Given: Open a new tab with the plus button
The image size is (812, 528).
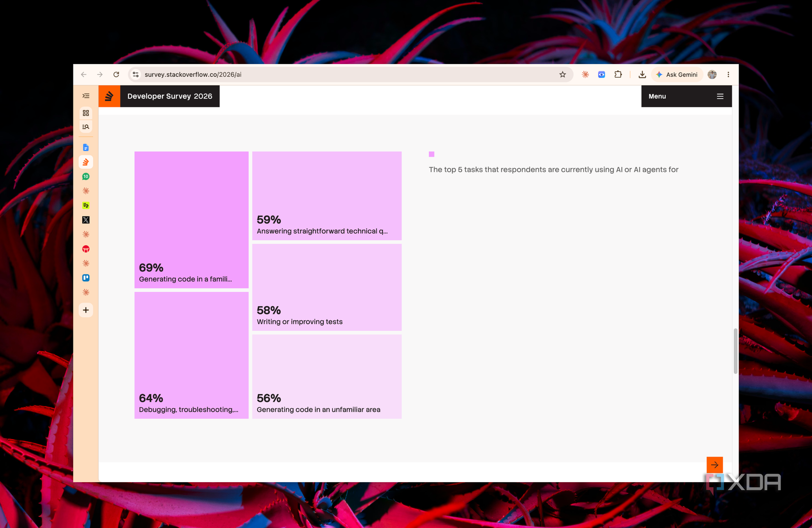Looking at the screenshot, I should 86,310.
